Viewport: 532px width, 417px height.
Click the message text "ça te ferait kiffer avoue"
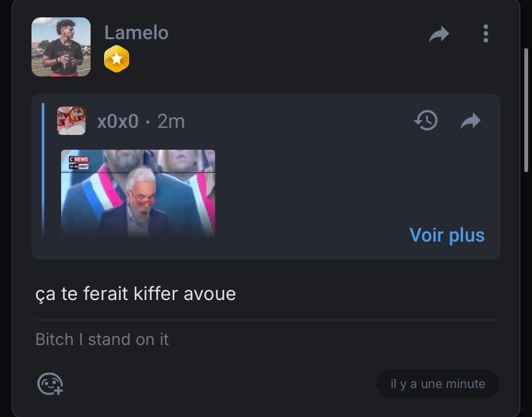coord(136,294)
